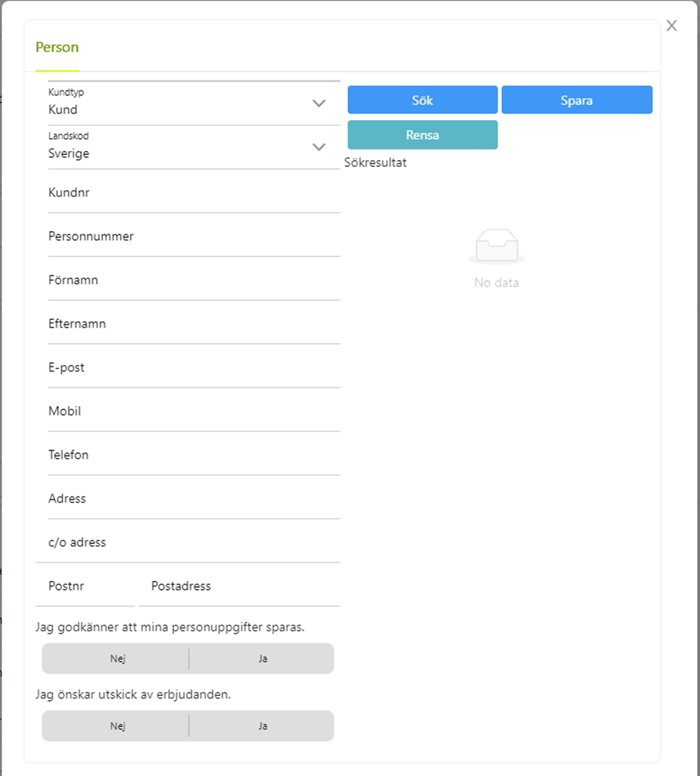
Task: Click the E-post input field
Action: (x=194, y=367)
